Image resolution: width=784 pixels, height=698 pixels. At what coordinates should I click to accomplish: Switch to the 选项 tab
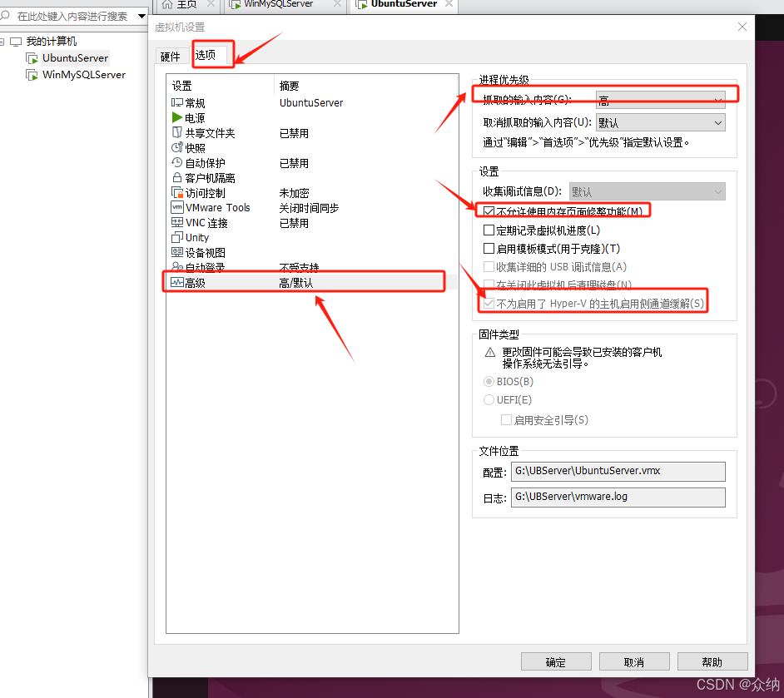coord(206,54)
